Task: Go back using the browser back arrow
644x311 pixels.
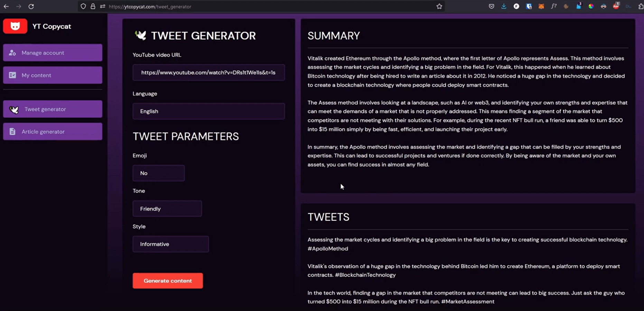Action: click(6, 7)
